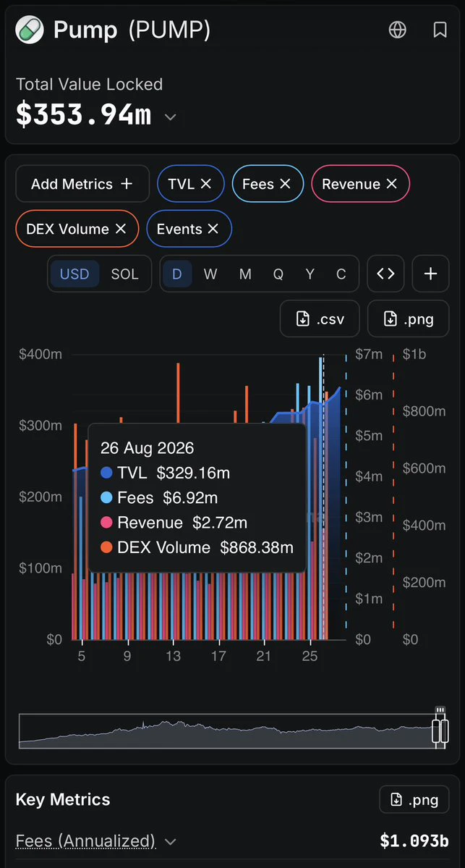Image resolution: width=465 pixels, height=868 pixels.
Task: Grab the right handle of range slider
Action: point(445,731)
